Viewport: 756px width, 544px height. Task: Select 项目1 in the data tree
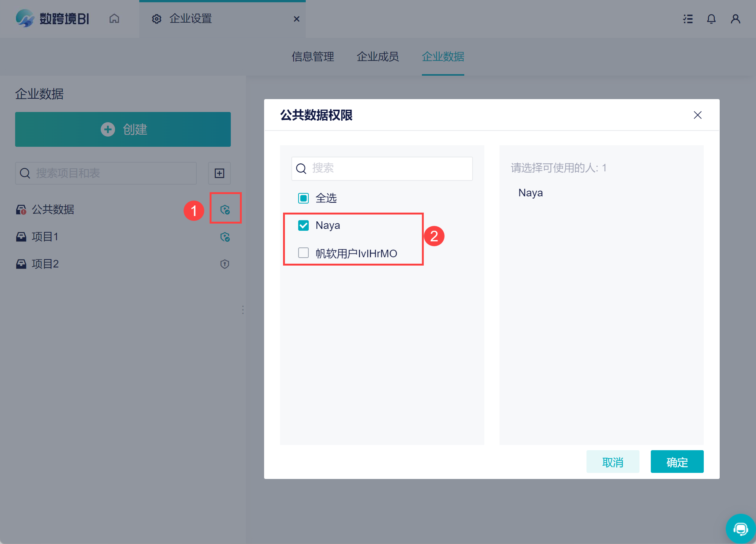pyautogui.click(x=45, y=237)
